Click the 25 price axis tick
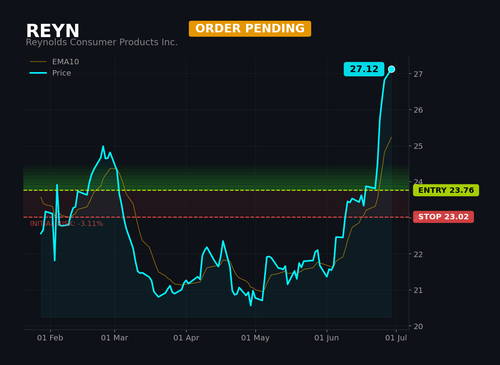This screenshot has width=500, height=365. point(418,146)
